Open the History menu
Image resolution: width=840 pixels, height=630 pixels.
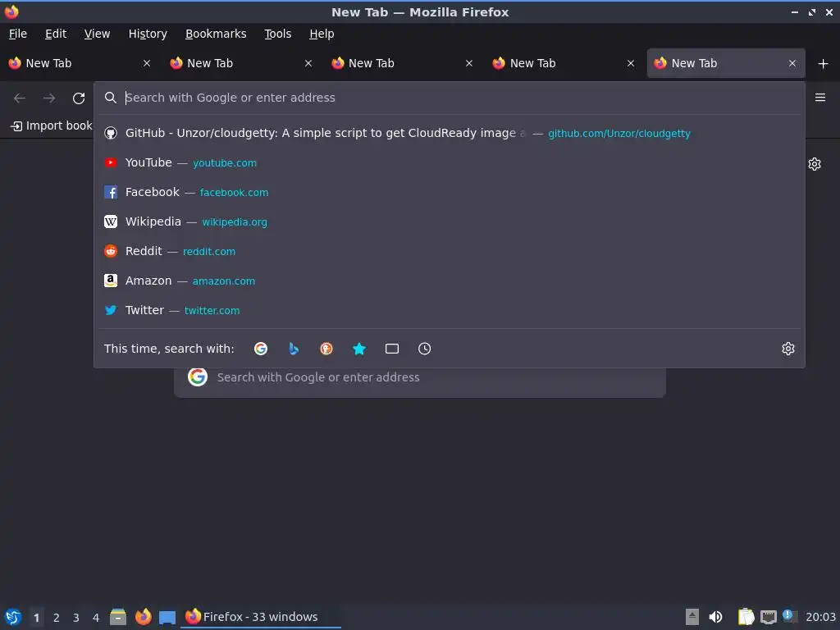pos(148,34)
